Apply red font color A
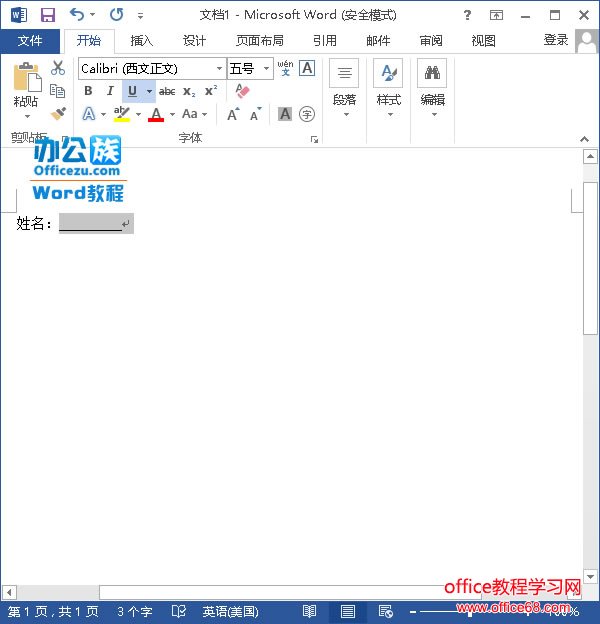 pyautogui.click(x=156, y=114)
